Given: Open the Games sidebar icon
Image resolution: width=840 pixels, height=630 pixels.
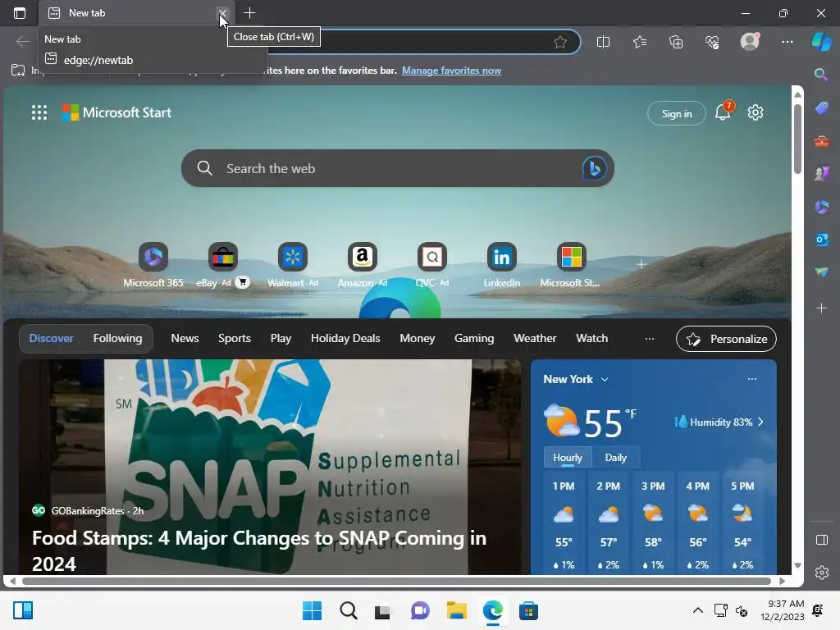Looking at the screenshot, I should pos(822,174).
